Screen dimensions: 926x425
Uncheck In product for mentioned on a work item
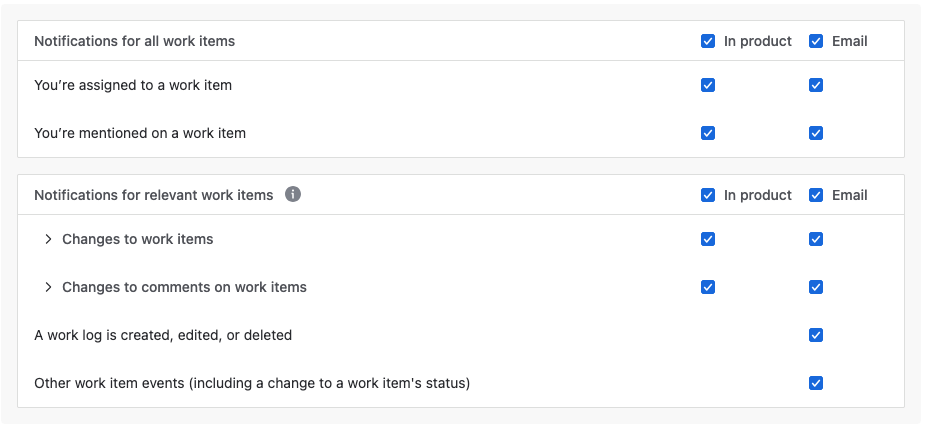tap(708, 133)
